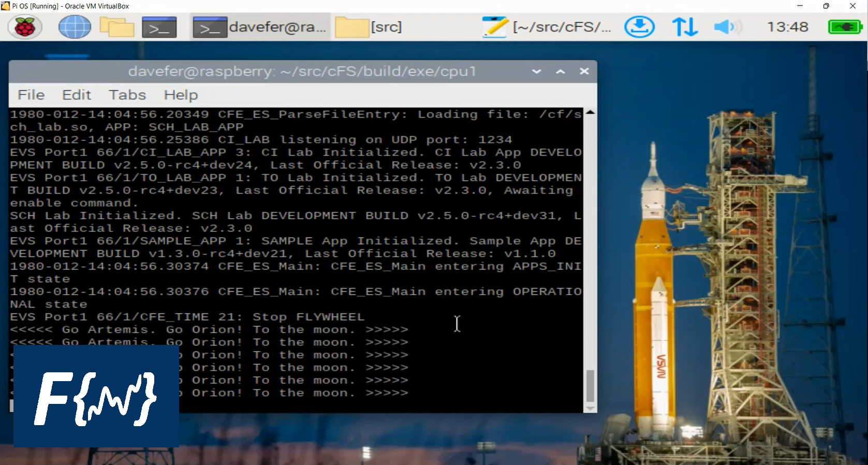
Task: Switch to the davefer@ra... terminal taskbar entry
Action: [260, 27]
